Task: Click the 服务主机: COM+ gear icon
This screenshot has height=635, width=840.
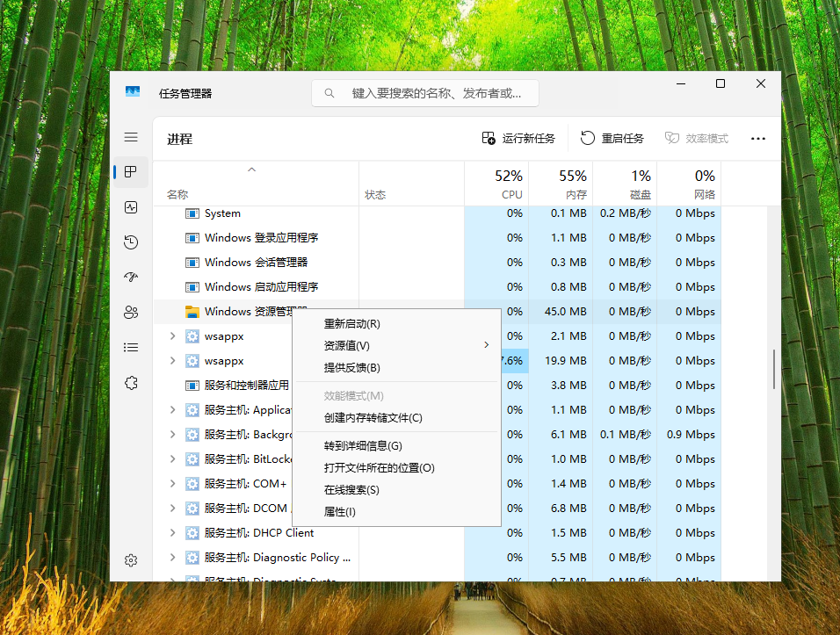Action: (192, 483)
